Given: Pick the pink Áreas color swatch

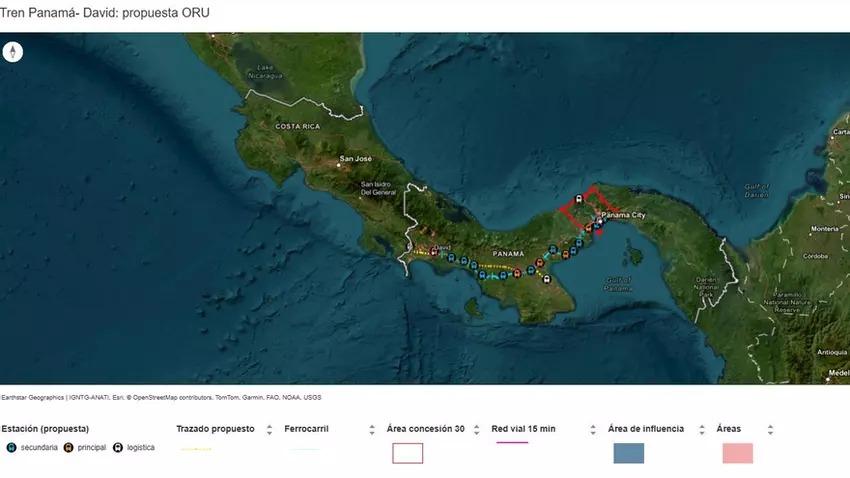Looking at the screenshot, I should pyautogui.click(x=737, y=453).
